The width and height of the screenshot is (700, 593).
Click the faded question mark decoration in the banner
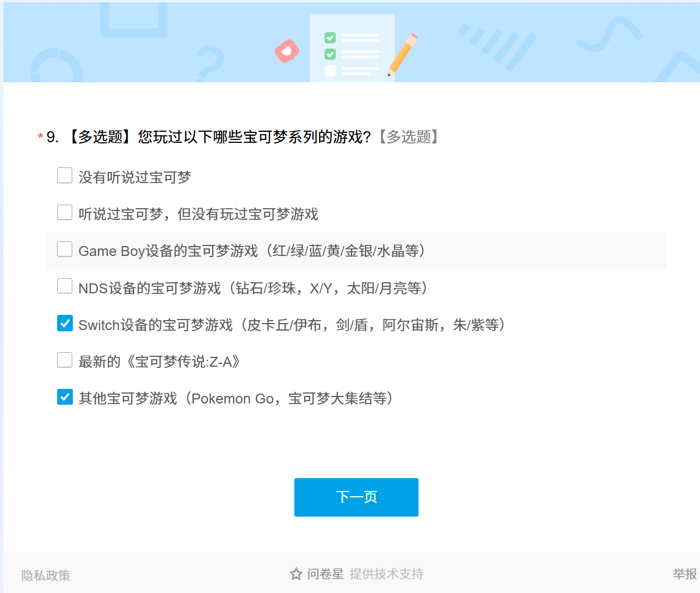[x=210, y=63]
